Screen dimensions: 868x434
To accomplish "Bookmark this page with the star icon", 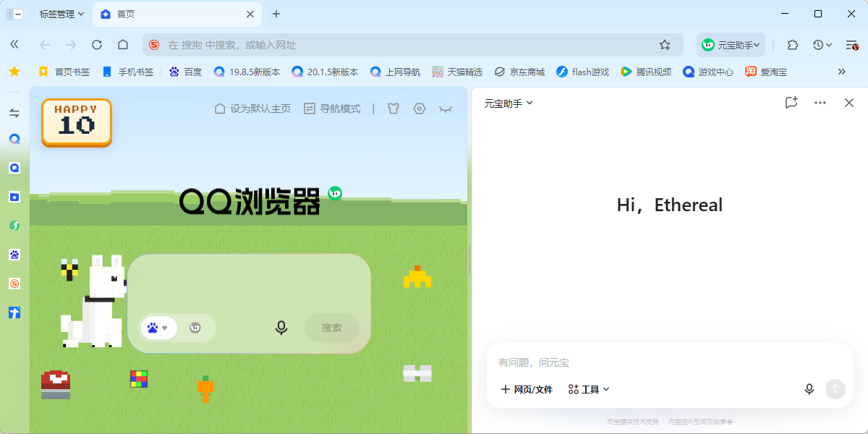I will pos(665,45).
